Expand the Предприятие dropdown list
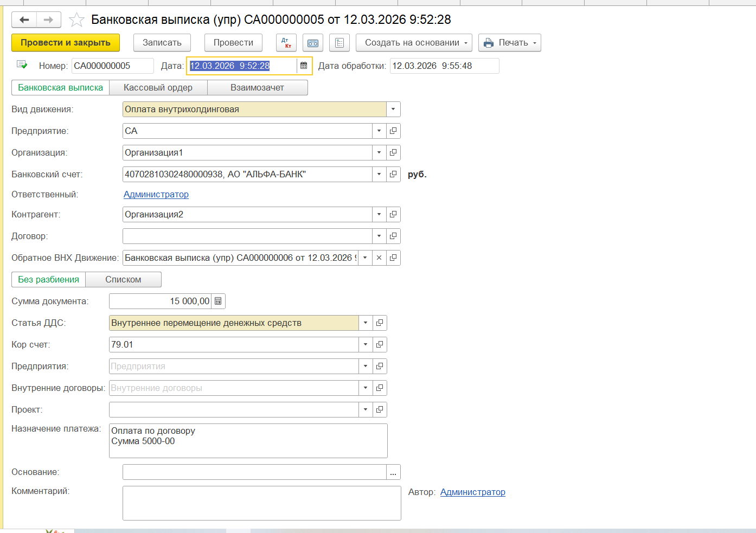This screenshot has height=533, width=756. 379,131
